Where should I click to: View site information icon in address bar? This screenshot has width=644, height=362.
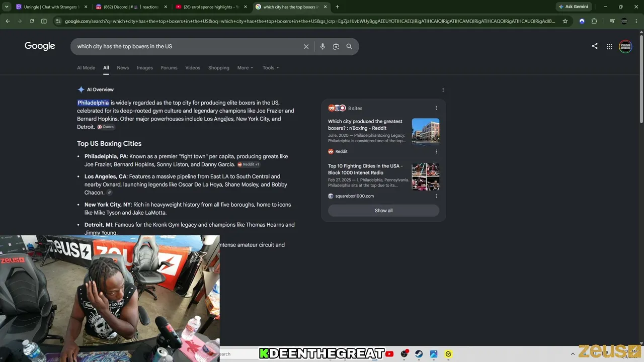58,21
